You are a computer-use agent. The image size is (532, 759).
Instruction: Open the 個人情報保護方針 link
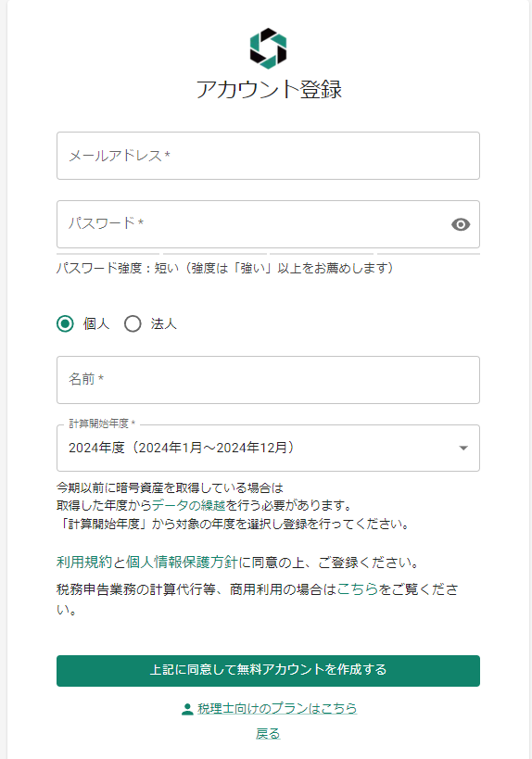click(x=182, y=562)
